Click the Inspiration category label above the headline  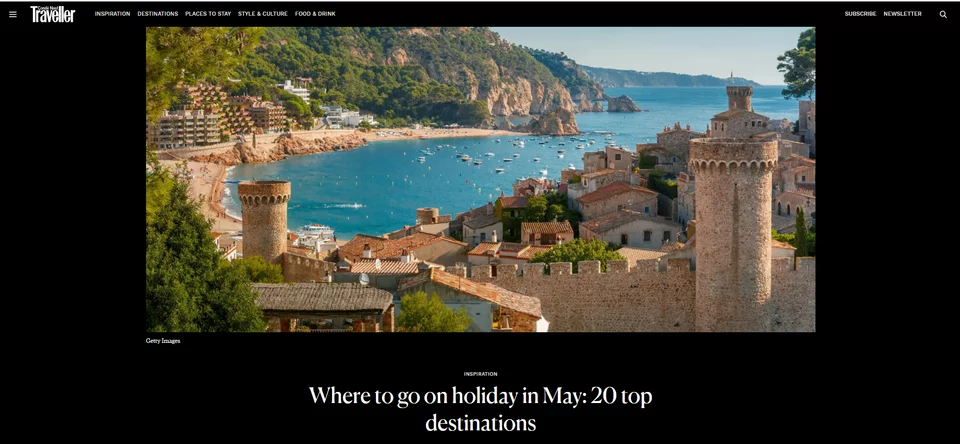tap(480, 374)
